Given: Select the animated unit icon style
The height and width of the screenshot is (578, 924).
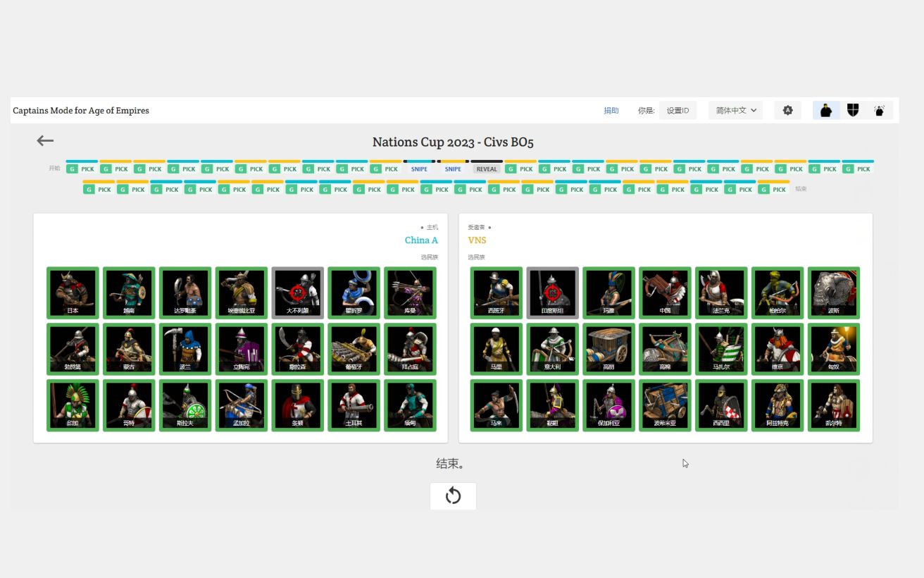Looking at the screenshot, I should click(x=880, y=111).
